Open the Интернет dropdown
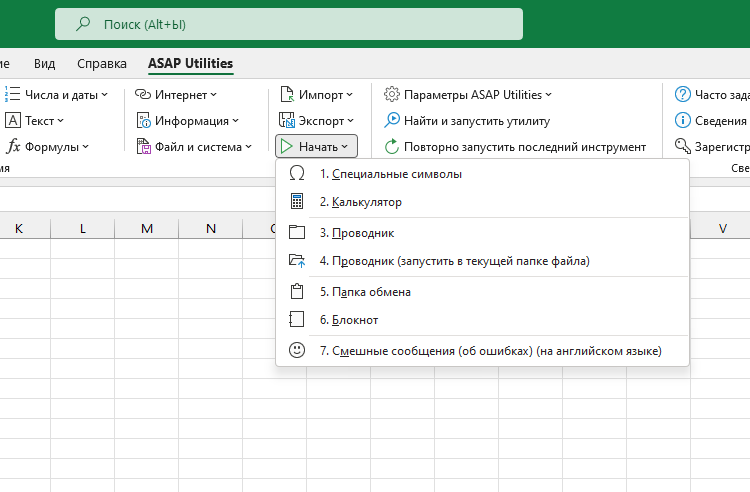 click(213, 95)
